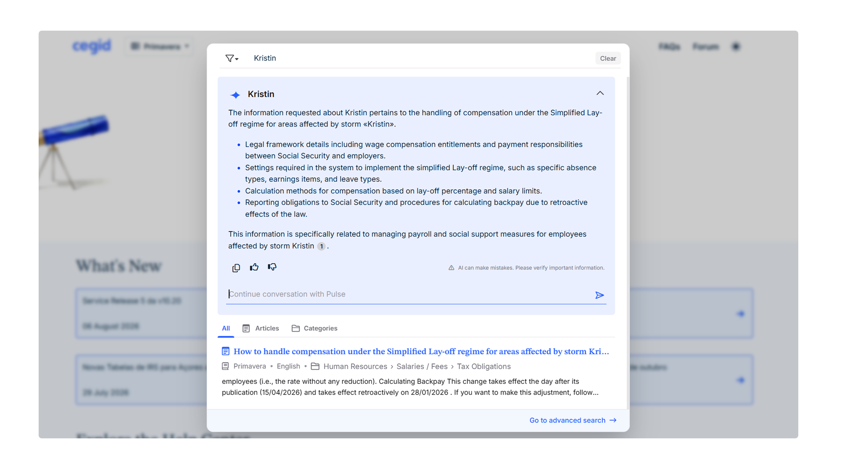Open the FAQs link in header
Screen dimensions: 868x469
pos(669,47)
